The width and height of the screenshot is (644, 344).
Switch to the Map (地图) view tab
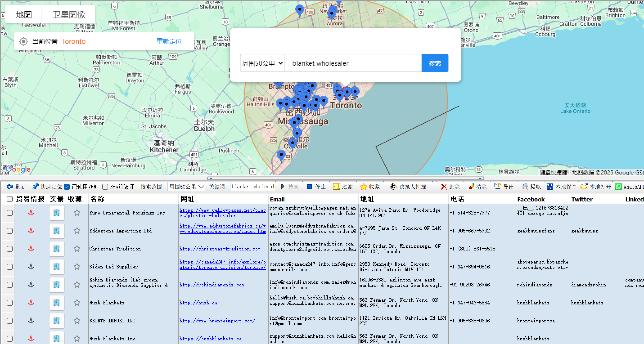tap(24, 14)
